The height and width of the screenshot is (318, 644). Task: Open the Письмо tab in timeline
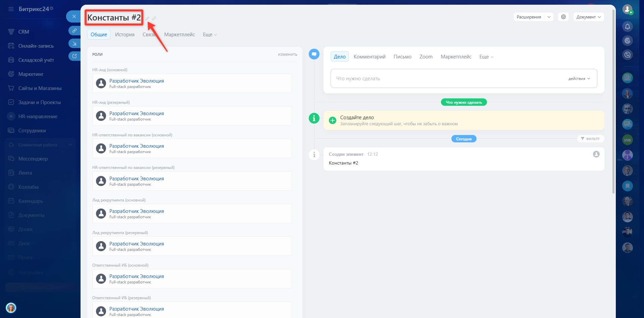click(x=402, y=57)
